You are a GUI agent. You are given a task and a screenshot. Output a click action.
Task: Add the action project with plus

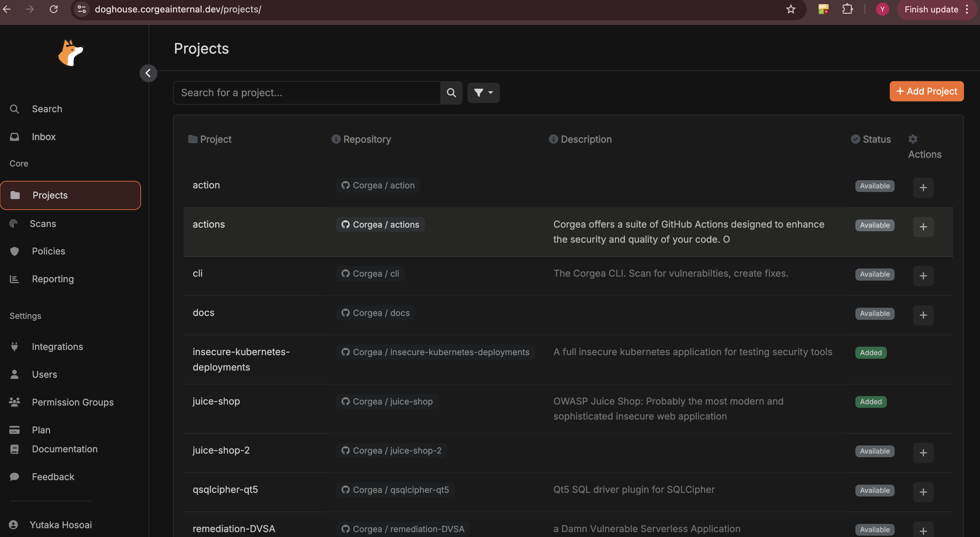click(x=923, y=187)
